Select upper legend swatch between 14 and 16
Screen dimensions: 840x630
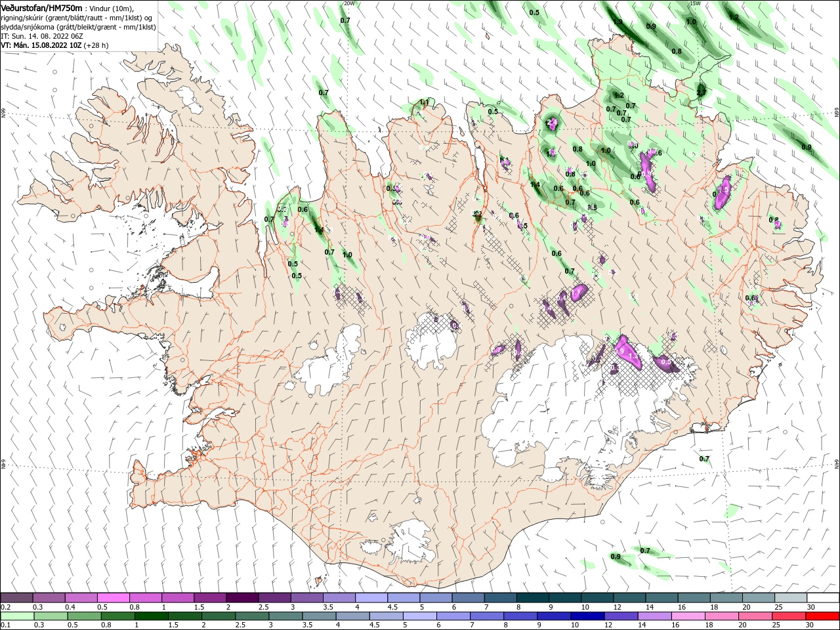click(660, 598)
